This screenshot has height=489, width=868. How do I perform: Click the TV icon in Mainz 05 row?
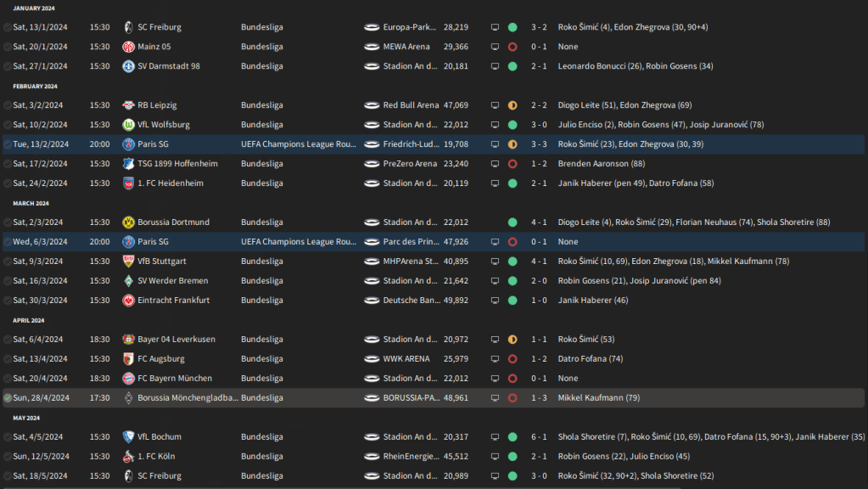[x=495, y=47]
